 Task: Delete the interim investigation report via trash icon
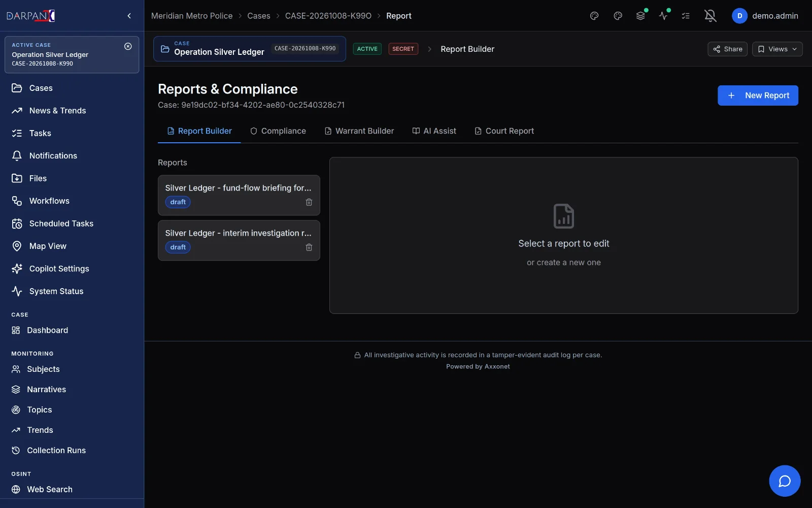tap(309, 247)
